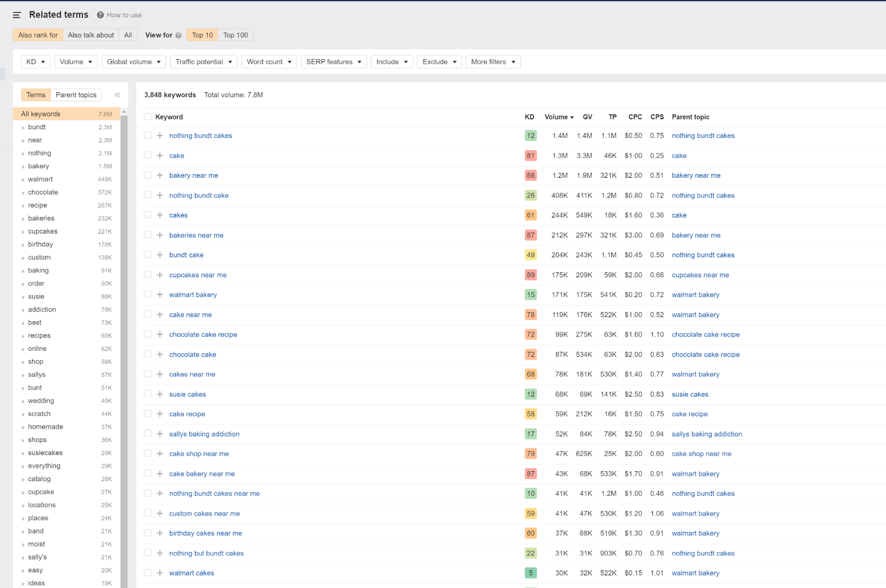This screenshot has height=588, width=886.
Task: Click plus icon beside 'cake shop near me'
Action: (x=159, y=454)
